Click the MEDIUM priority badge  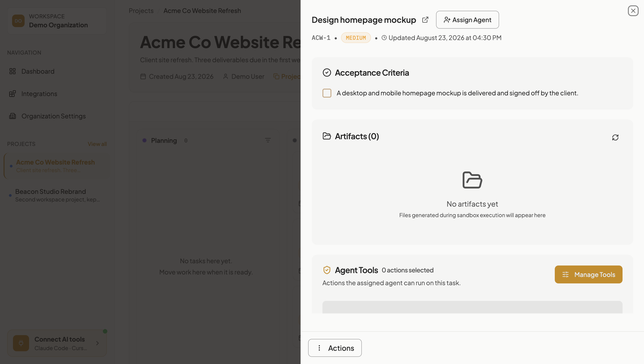click(356, 38)
